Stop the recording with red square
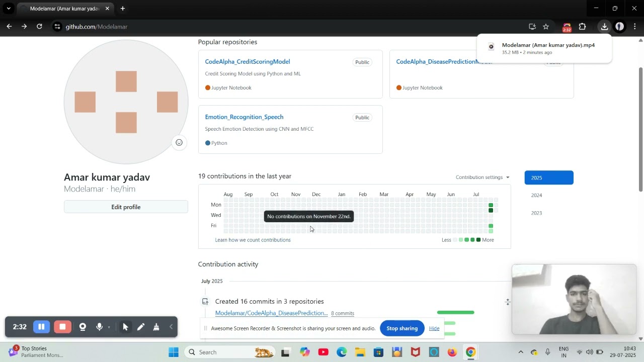The height and width of the screenshot is (362, 644). coord(62,327)
